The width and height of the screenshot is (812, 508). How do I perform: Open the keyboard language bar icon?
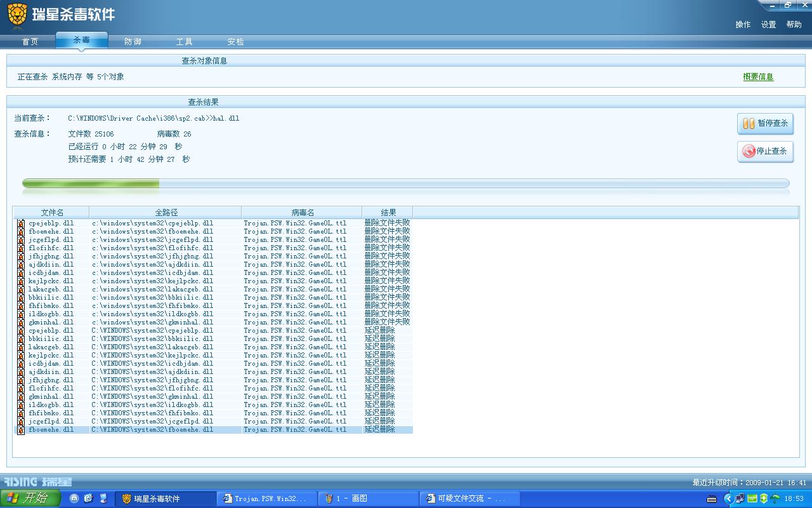click(x=712, y=499)
